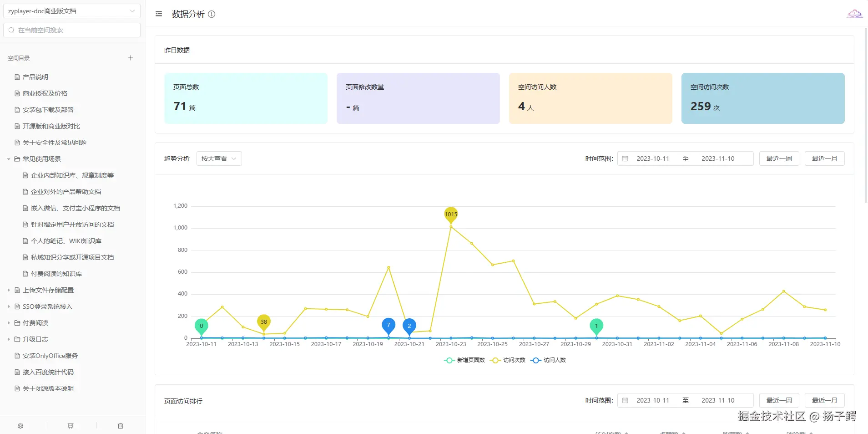868x434 pixels.
Task: Click the page vertical scrollbar
Action: (866, 115)
